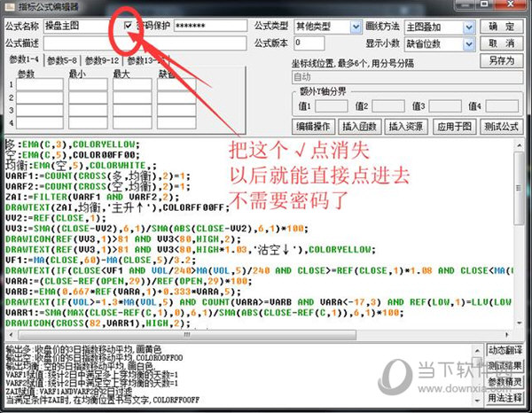Open the 显示小数 dropdown

[x=440, y=43]
